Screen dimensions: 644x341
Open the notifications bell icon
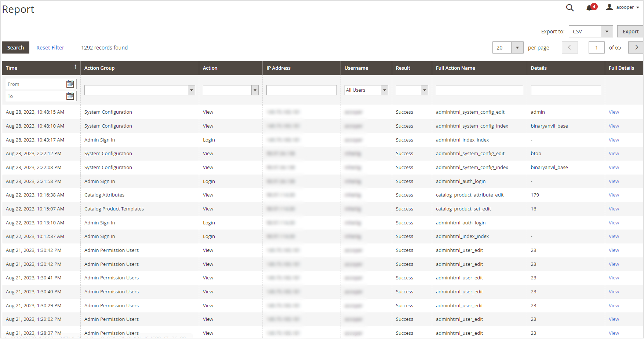tap(589, 8)
